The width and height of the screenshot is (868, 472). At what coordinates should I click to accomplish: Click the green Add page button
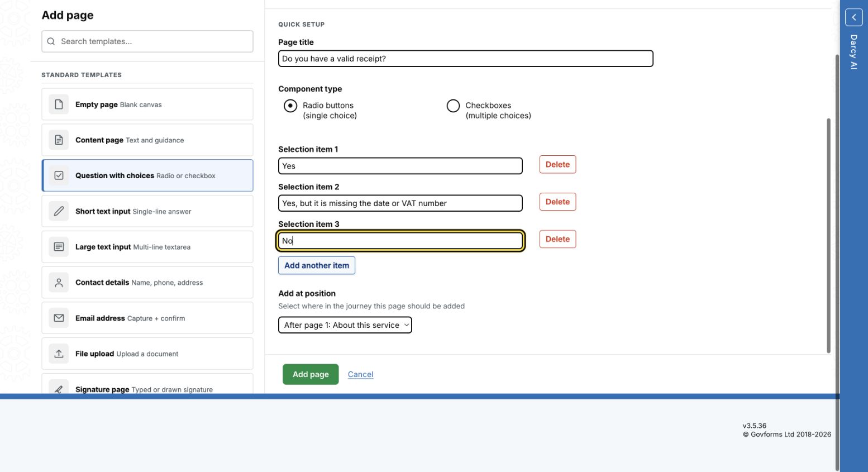tap(311, 374)
